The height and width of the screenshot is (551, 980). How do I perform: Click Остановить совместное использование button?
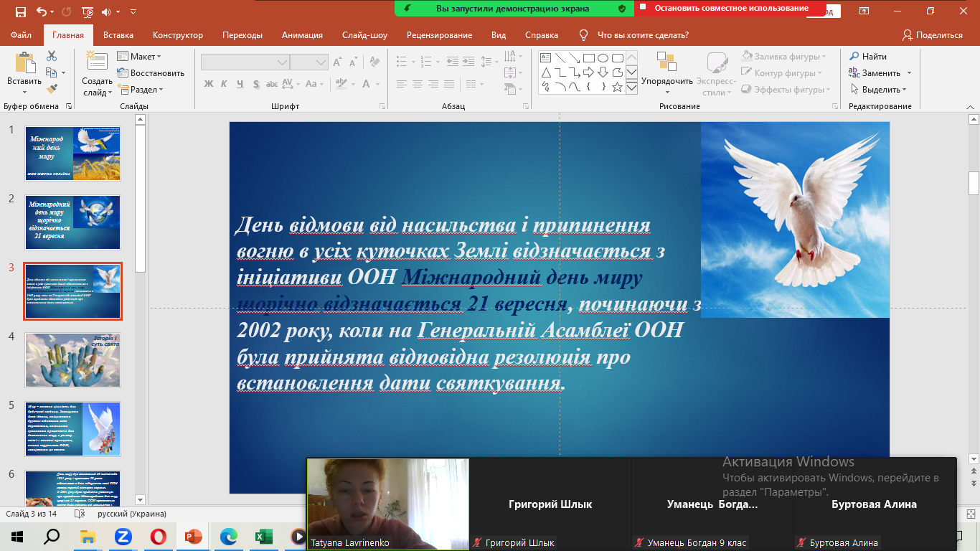point(732,9)
